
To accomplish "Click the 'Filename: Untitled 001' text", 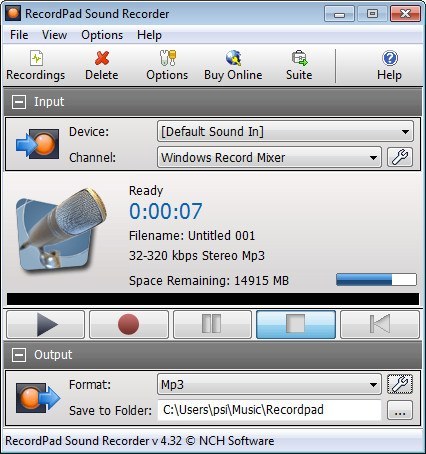I will click(192, 236).
